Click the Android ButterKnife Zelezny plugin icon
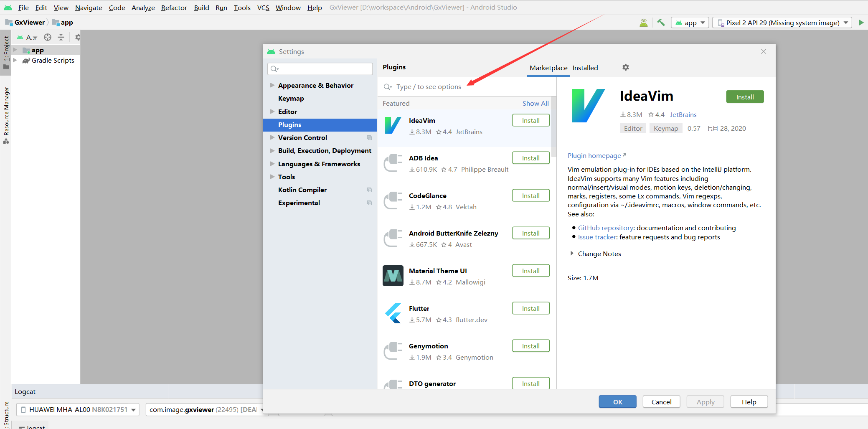Screen dimensions: 868x429 (393, 238)
